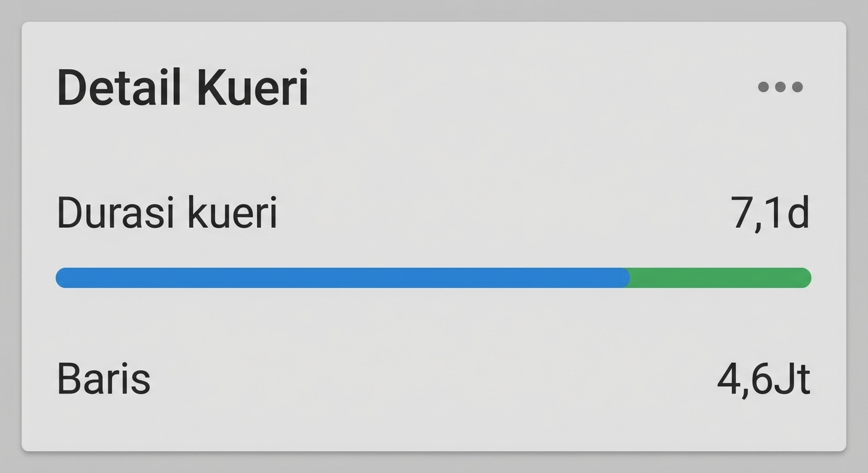Click the Detail Kueri card heading
The image size is (868, 473).
point(182,89)
